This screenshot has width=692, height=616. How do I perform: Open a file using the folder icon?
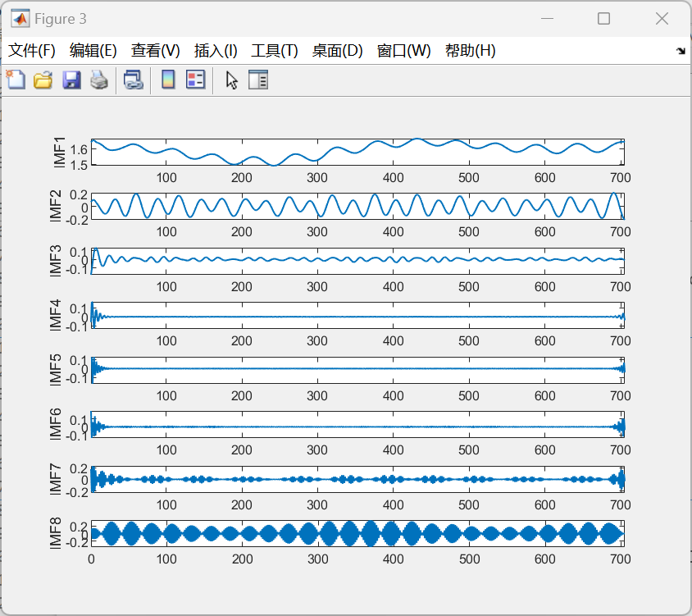(43, 80)
